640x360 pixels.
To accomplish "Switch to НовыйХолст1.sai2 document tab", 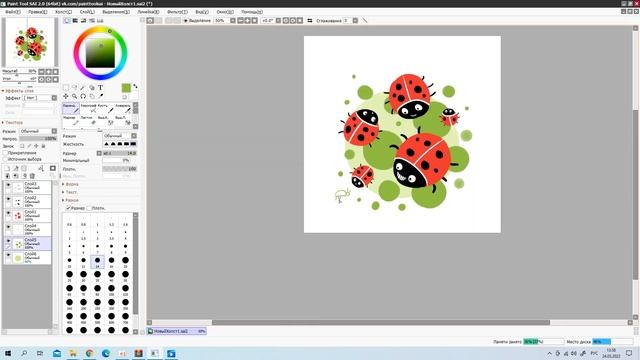I will [x=176, y=331].
